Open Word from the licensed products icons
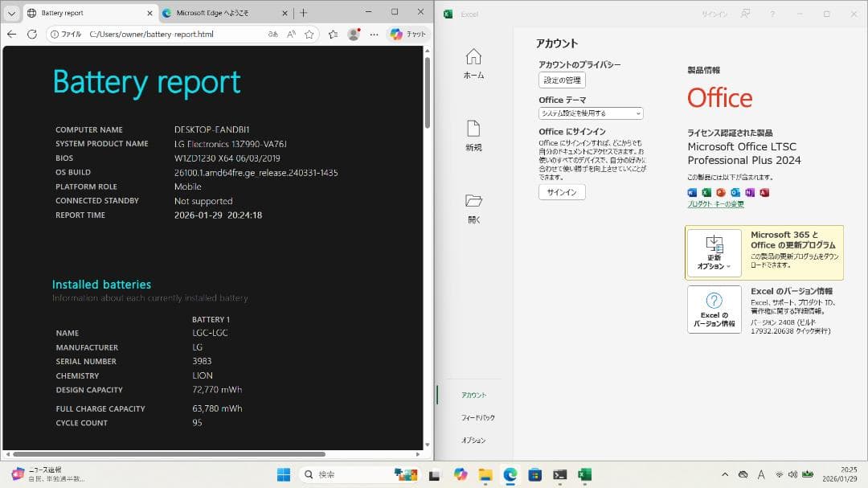868x488 pixels. tap(692, 192)
